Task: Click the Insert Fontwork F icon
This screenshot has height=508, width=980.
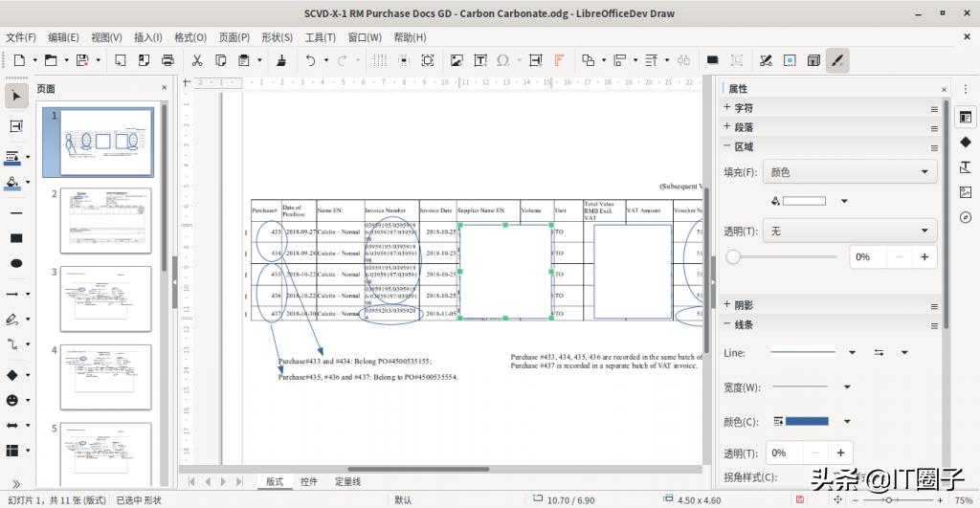Action: click(x=559, y=60)
